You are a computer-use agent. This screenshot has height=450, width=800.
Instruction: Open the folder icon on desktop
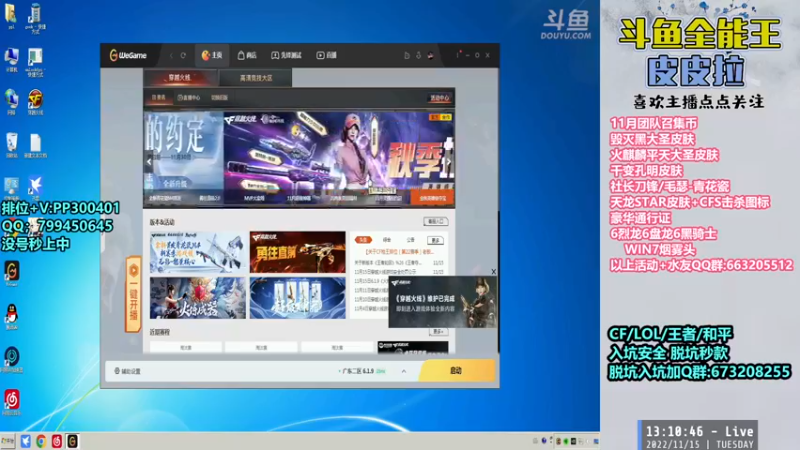pos(11,16)
